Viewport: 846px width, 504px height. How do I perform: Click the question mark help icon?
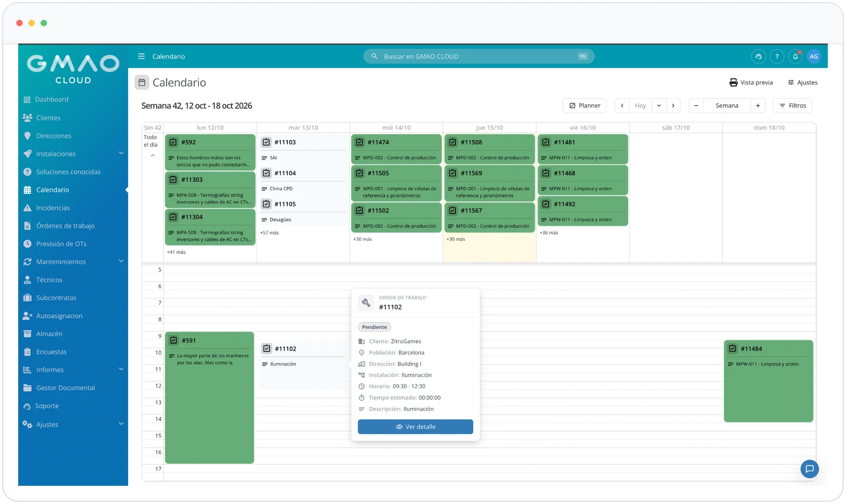[x=777, y=57]
